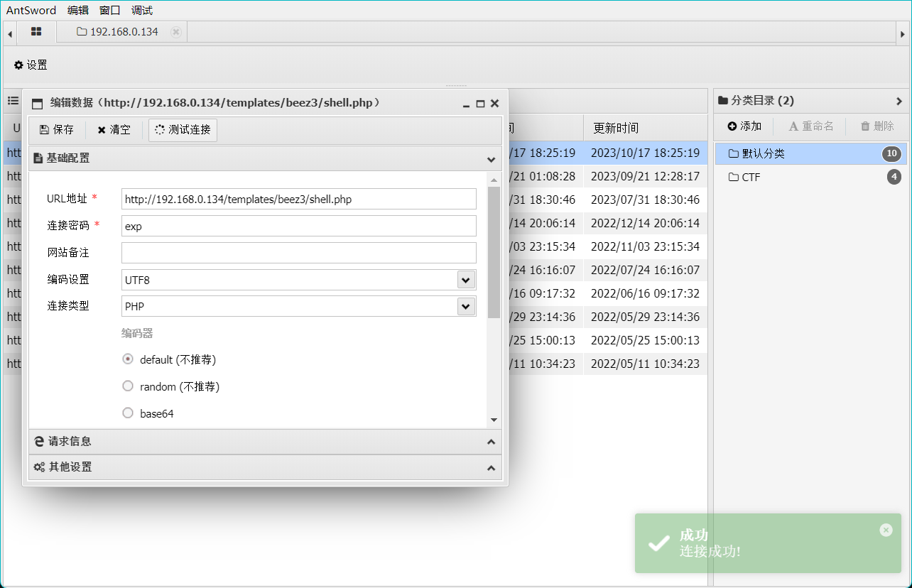
Task: Open the 窗口 menu
Action: coord(110,10)
